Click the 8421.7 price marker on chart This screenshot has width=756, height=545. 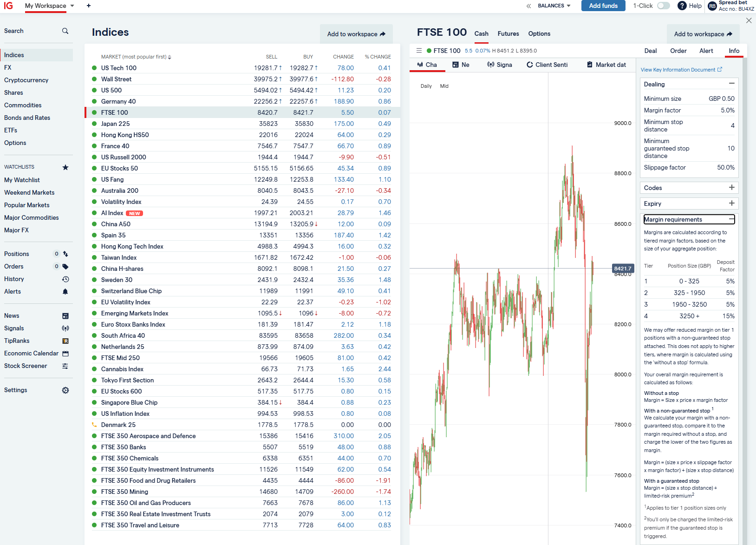click(622, 269)
